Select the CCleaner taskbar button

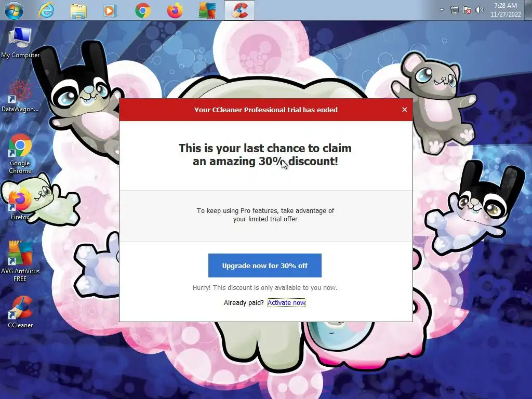point(240,10)
